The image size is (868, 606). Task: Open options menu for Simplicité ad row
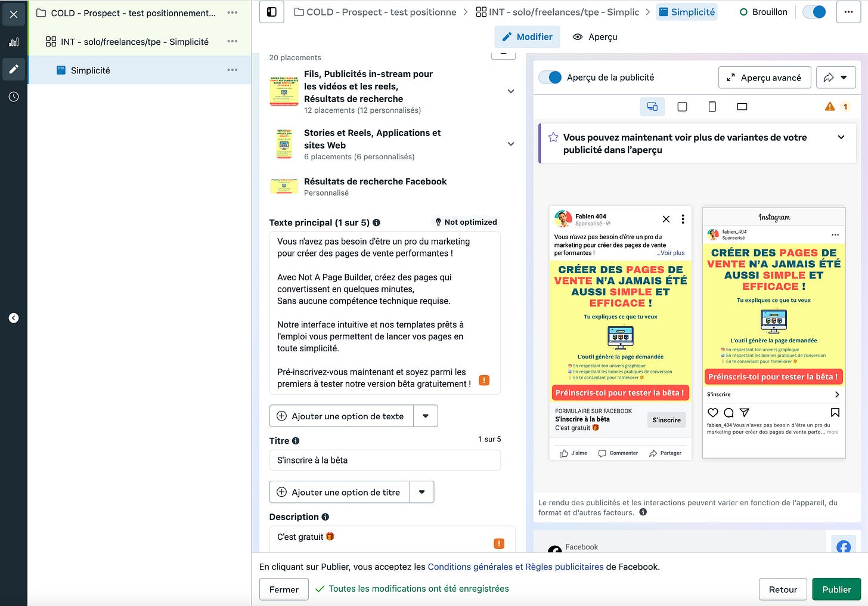(232, 70)
